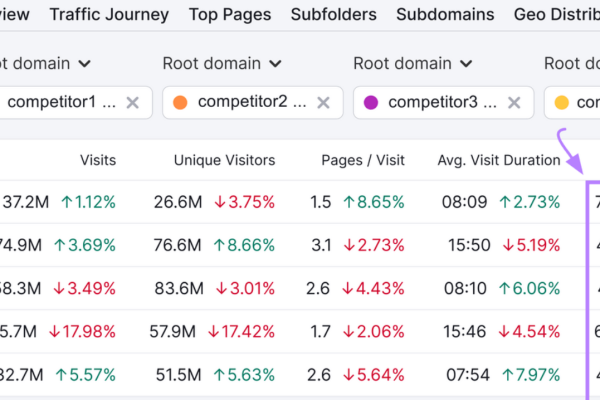
Task: Expand Root domain dropdown above competitor3
Action: pos(412,64)
